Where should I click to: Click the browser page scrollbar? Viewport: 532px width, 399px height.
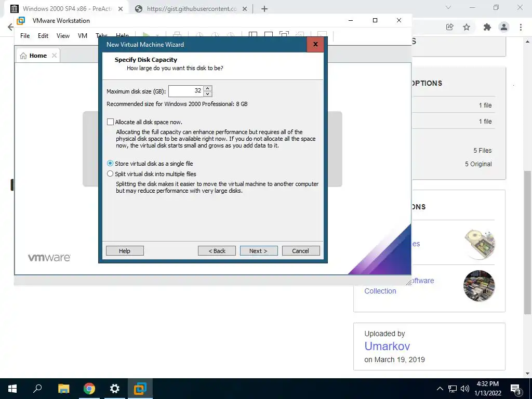tap(528, 243)
